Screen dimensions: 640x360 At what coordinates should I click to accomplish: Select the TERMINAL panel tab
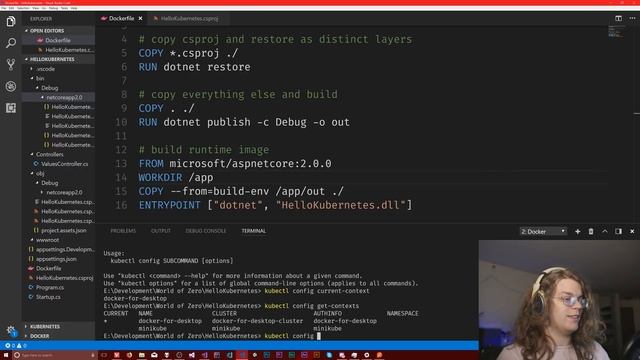pyautogui.click(x=253, y=231)
